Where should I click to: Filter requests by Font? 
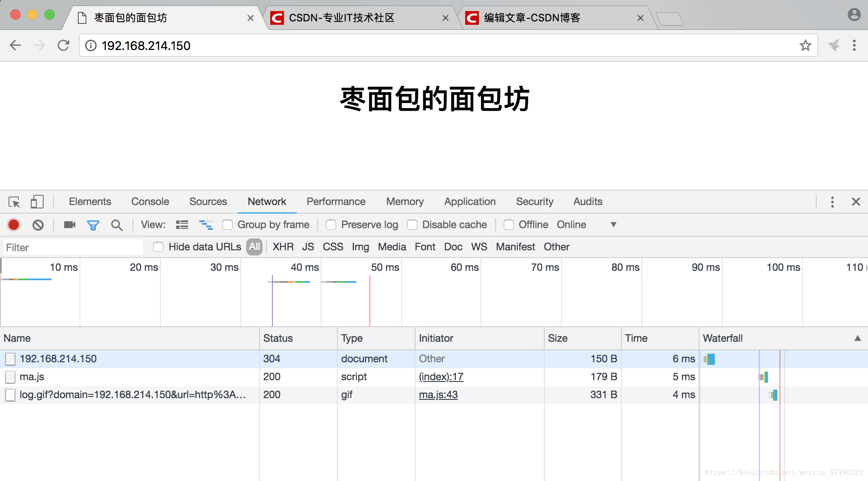point(425,247)
